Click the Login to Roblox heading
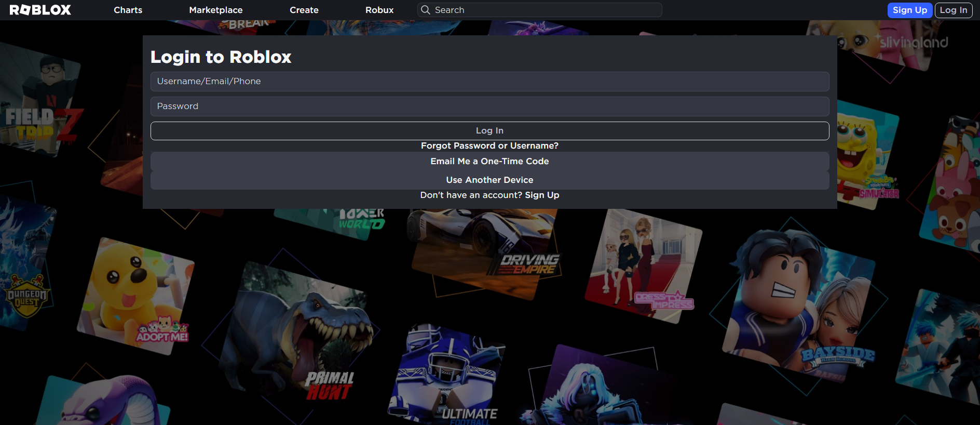This screenshot has width=980, height=425. tap(221, 57)
